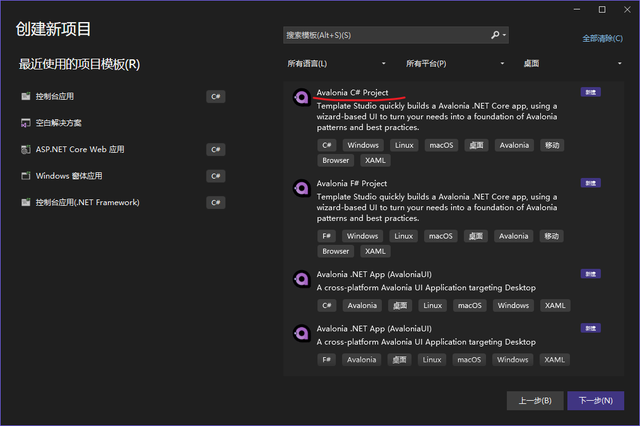Click the 空白解决方案 template icon
This screenshot has height=426, width=640.
(26, 123)
